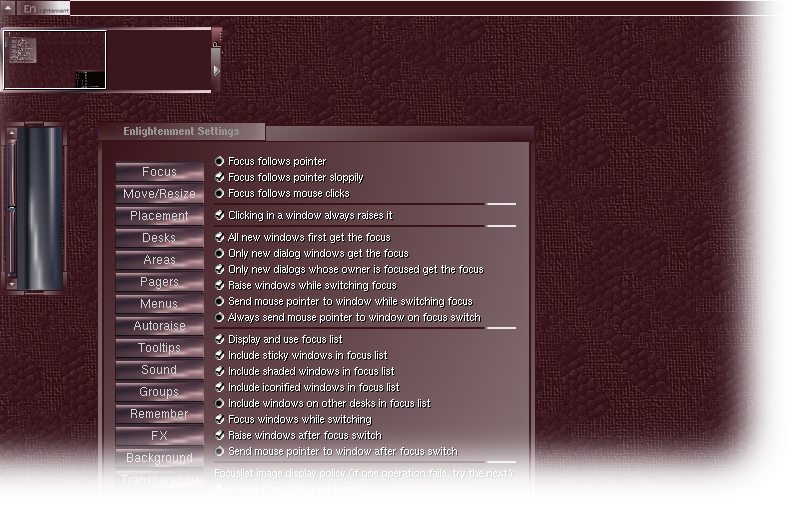Viewport: 800px width, 525px height.
Task: Click the pager's right arrow button
Action: click(x=216, y=70)
